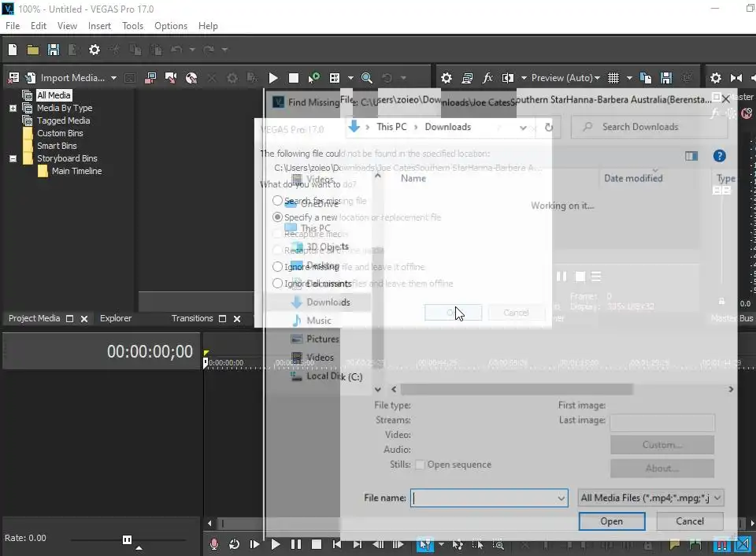Open project properties gear in main toolbar
This screenshot has height=556, width=756.
click(94, 49)
